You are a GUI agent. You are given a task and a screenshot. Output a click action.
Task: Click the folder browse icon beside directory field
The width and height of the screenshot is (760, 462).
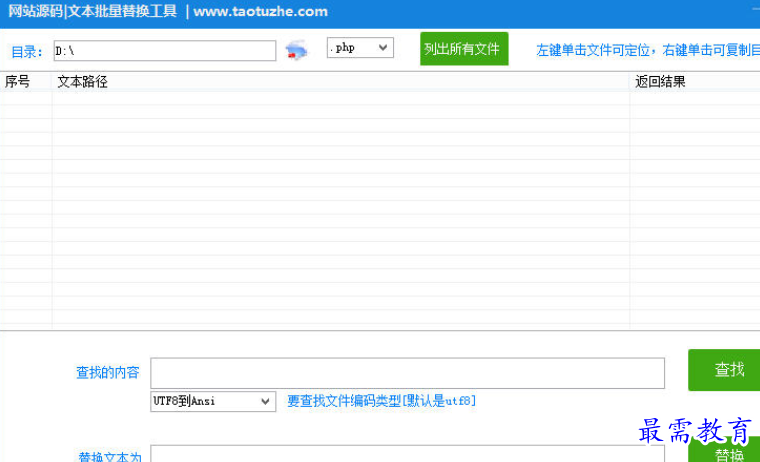coord(296,50)
